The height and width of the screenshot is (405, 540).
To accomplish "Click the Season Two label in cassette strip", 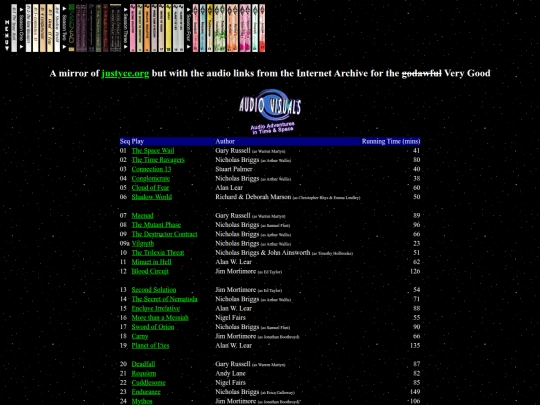I will (64, 28).
